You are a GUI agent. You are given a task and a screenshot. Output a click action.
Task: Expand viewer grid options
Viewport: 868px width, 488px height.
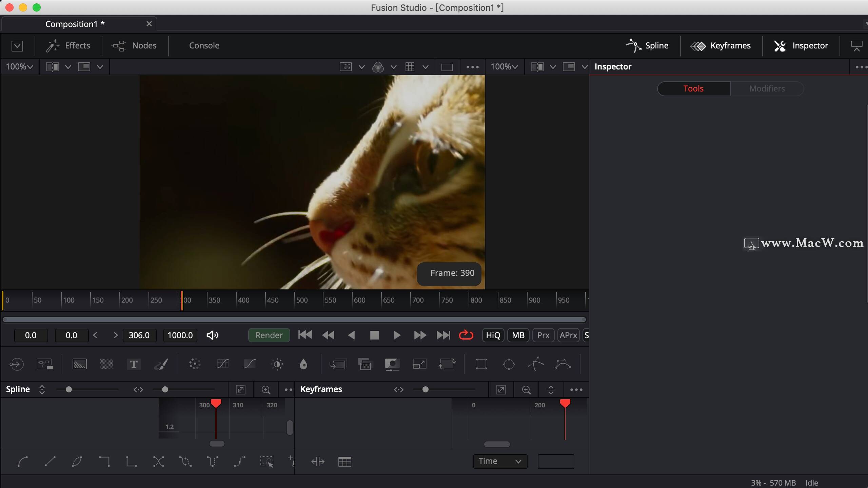(425, 67)
